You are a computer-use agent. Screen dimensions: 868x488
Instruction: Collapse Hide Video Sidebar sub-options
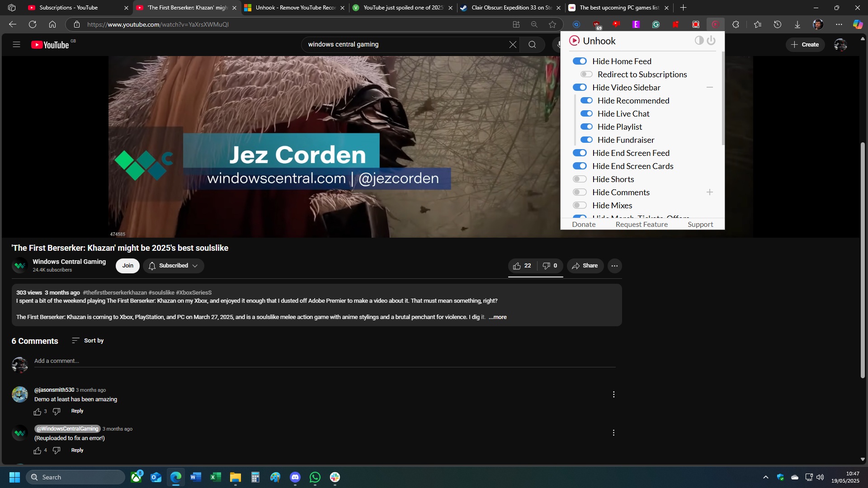(x=710, y=87)
